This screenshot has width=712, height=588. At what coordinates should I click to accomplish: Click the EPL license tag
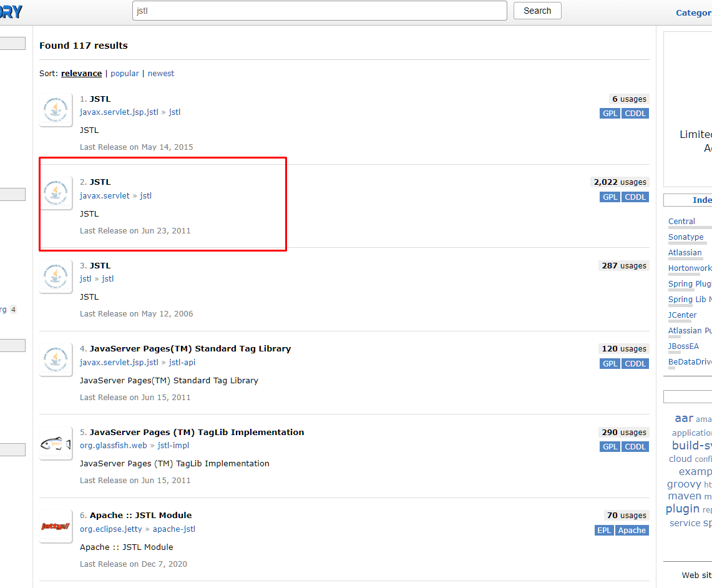tap(604, 531)
